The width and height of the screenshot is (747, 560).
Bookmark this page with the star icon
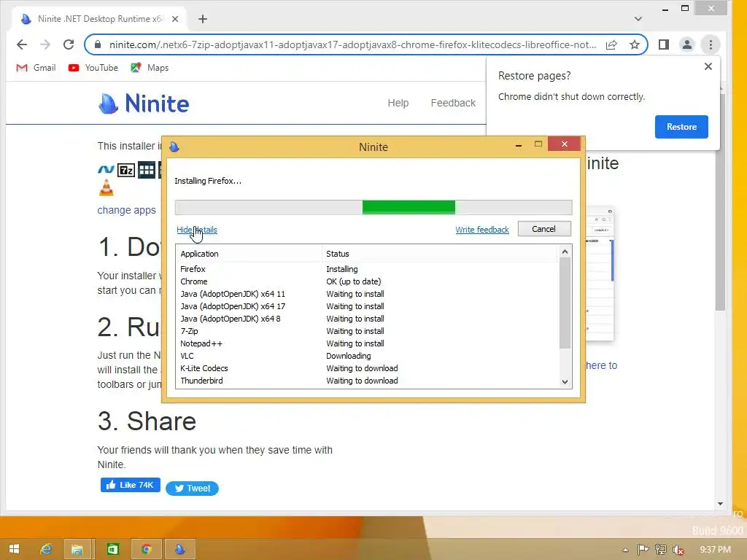pyautogui.click(x=635, y=44)
